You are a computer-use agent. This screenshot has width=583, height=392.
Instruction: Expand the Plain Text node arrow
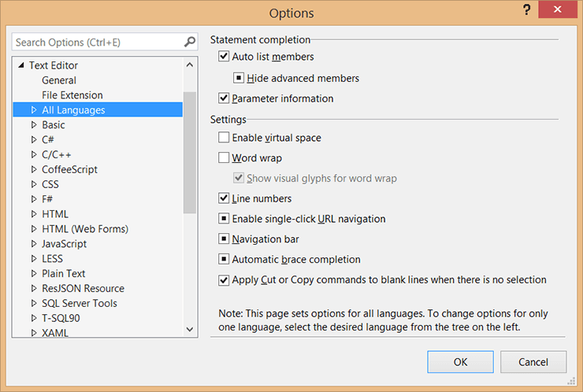(x=34, y=273)
